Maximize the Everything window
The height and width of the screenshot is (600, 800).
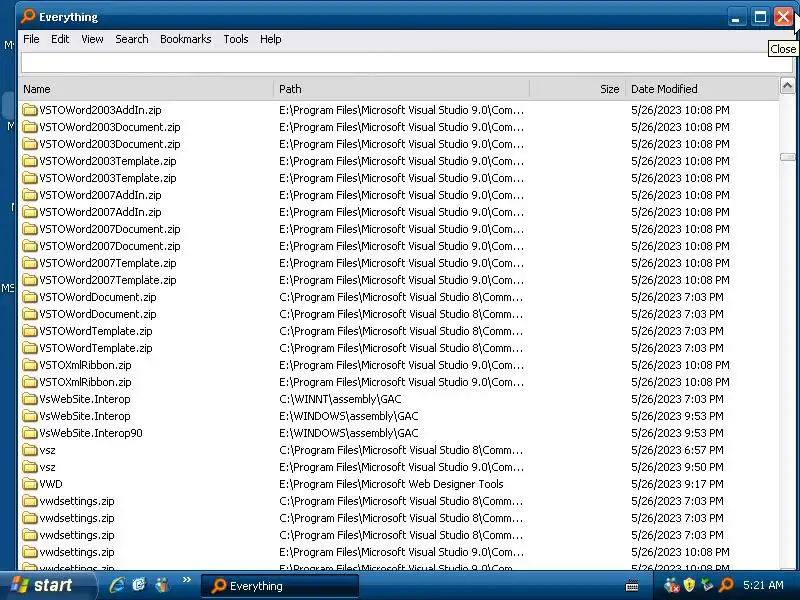pyautogui.click(x=760, y=17)
